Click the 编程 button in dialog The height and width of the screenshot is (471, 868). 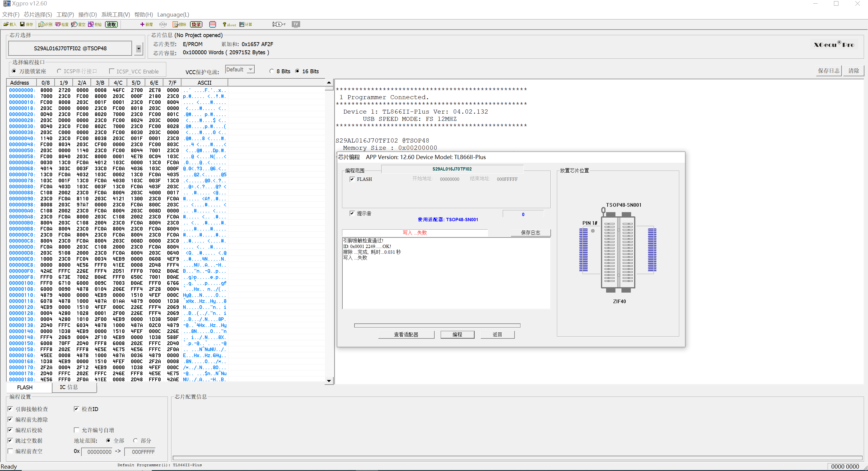457,334
